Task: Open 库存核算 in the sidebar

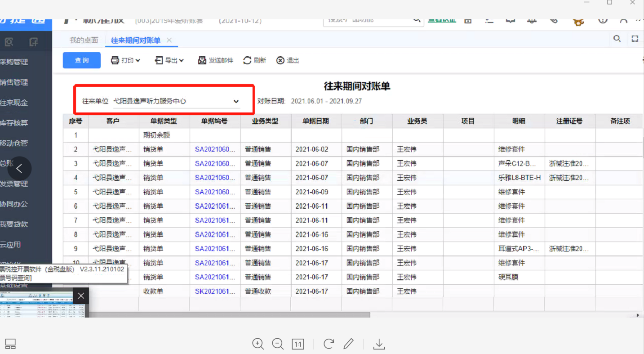Action: click(x=14, y=123)
